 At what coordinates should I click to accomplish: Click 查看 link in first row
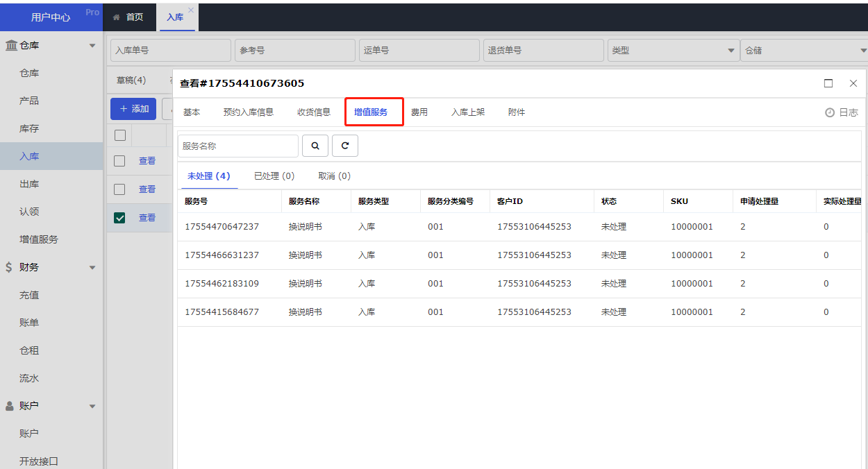147,161
